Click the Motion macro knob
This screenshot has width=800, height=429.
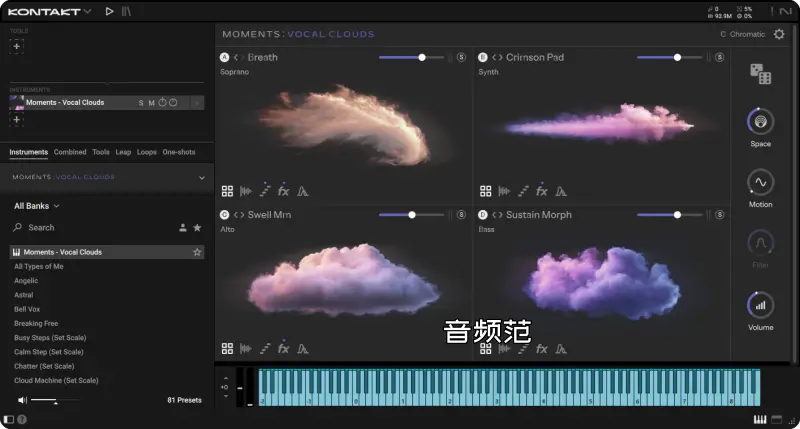tap(760, 182)
